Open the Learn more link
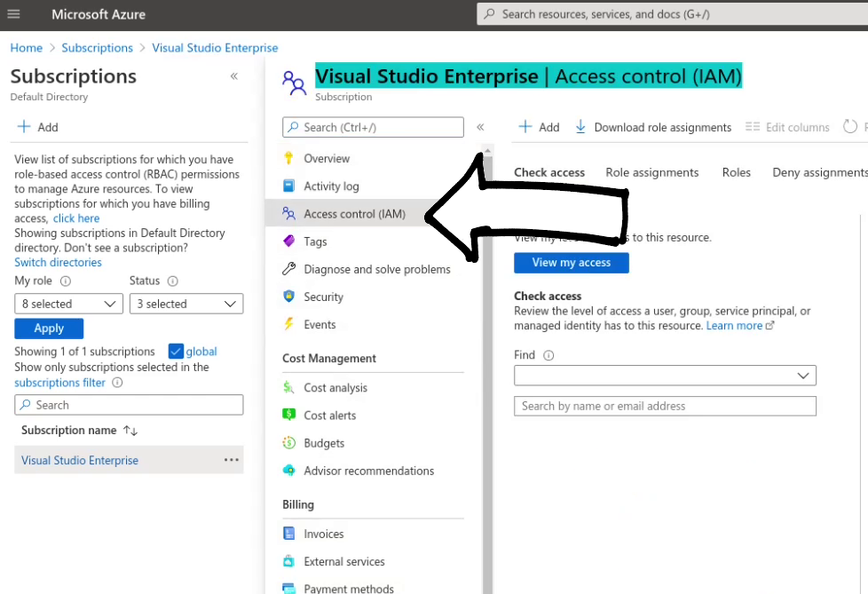This screenshot has height=594, width=868. 739,326
